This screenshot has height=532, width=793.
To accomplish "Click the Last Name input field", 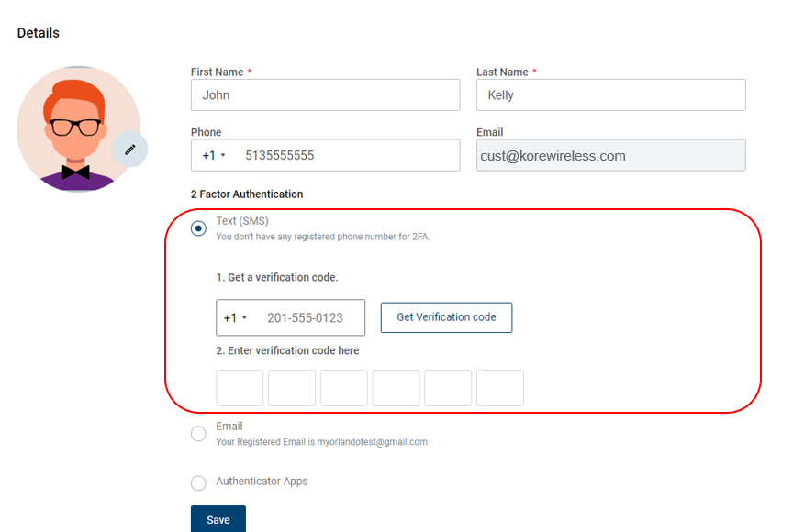I will [610, 95].
